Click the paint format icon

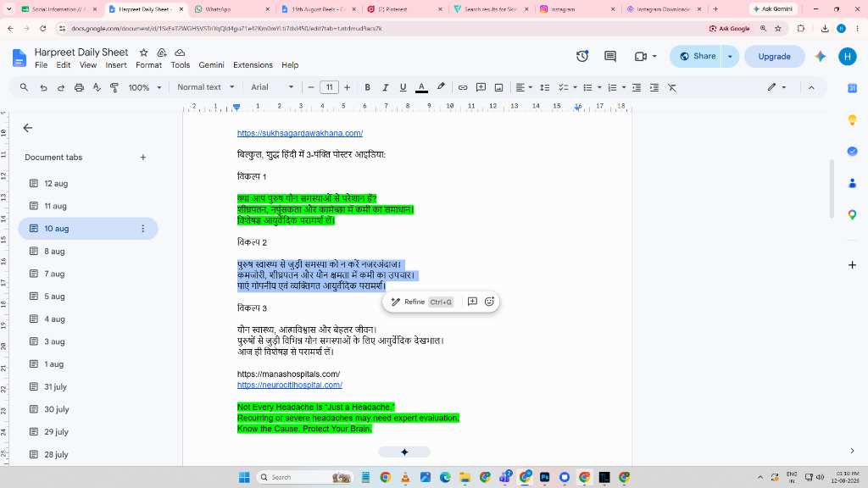tap(114, 87)
